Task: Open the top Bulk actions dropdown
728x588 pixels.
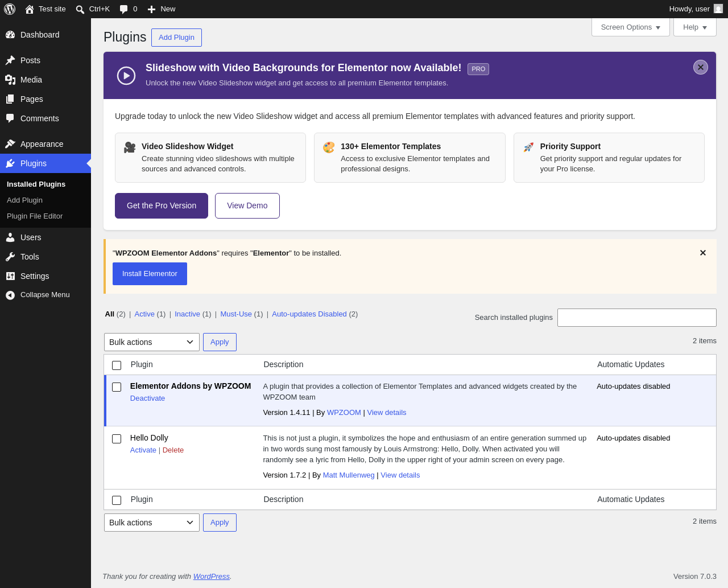Action: (x=152, y=342)
